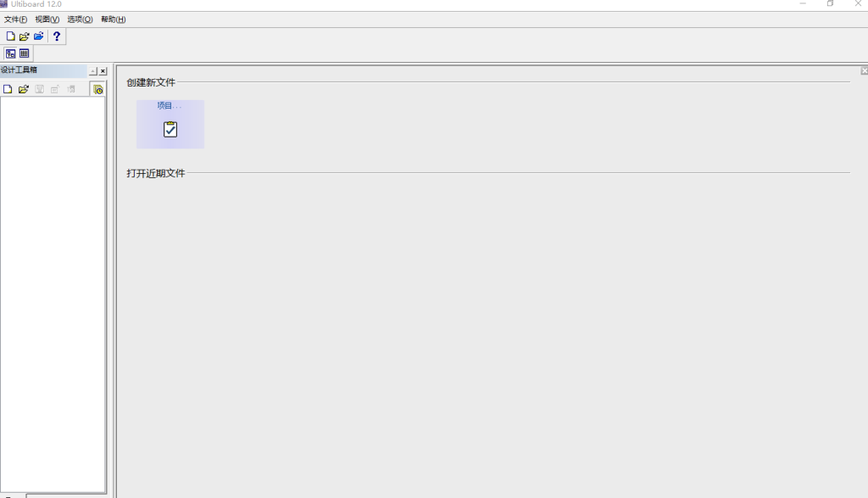Click New icon in 设计工具箱 panel
This screenshot has height=498, width=868.
pyautogui.click(x=7, y=89)
